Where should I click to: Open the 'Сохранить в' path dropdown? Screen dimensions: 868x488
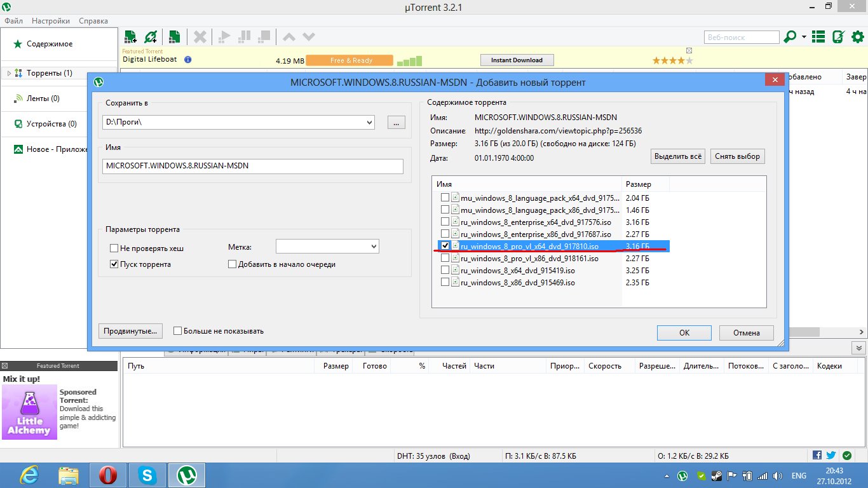click(x=369, y=123)
